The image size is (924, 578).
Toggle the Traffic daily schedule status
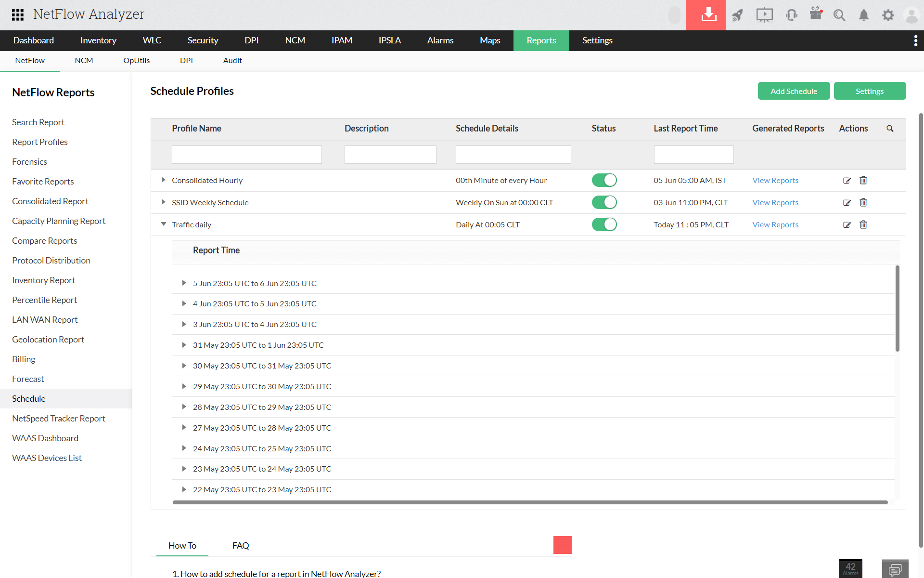pos(604,224)
